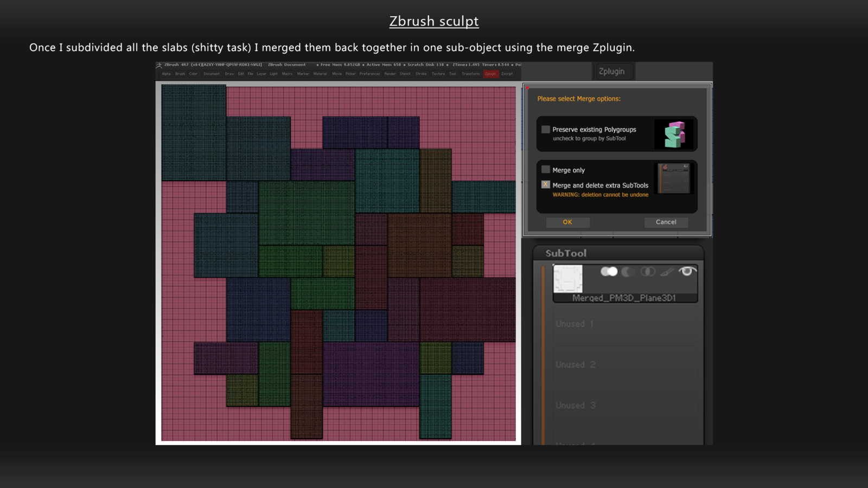Viewport: 868px width, 488px height.
Task: Click the 'Scratch Disk 138' status entry
Action: coord(426,65)
